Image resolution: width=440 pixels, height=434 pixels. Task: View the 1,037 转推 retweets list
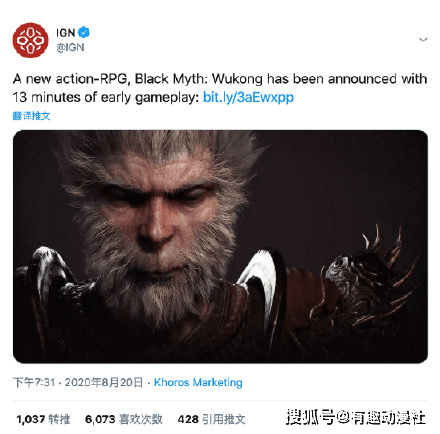(x=43, y=419)
